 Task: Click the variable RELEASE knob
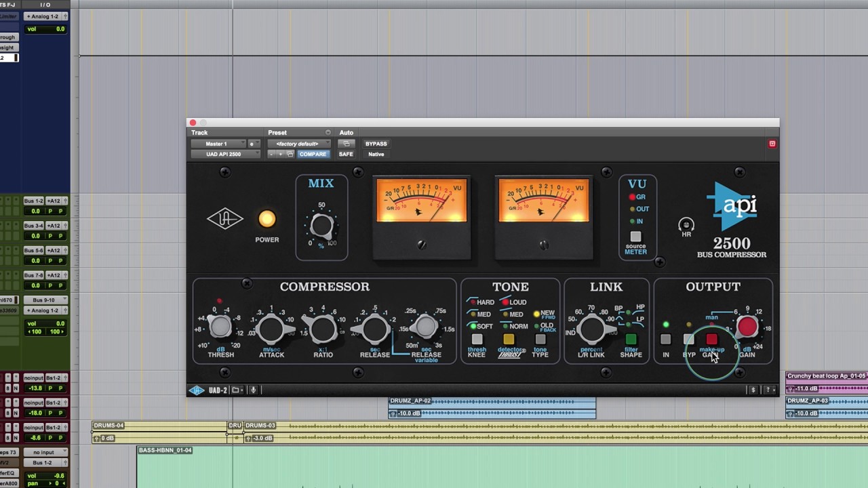click(426, 327)
